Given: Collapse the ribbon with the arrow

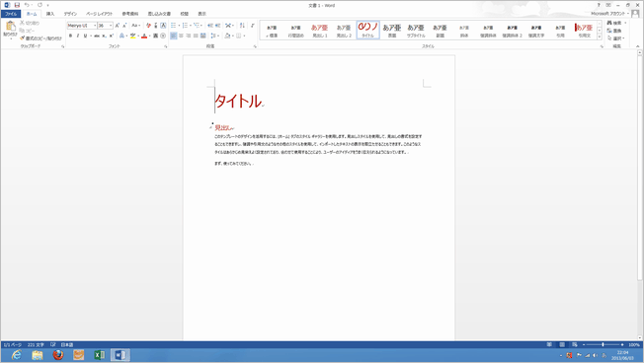Looking at the screenshot, I should click(638, 46).
